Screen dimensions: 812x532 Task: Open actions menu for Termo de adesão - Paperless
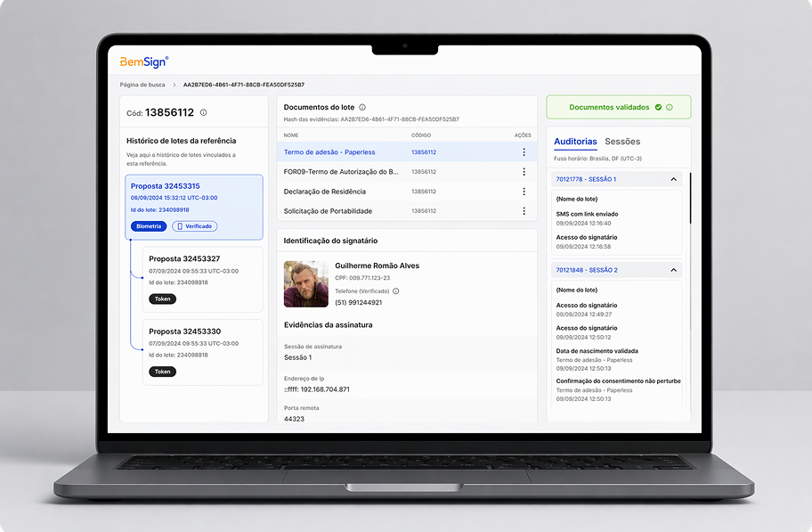coord(524,151)
